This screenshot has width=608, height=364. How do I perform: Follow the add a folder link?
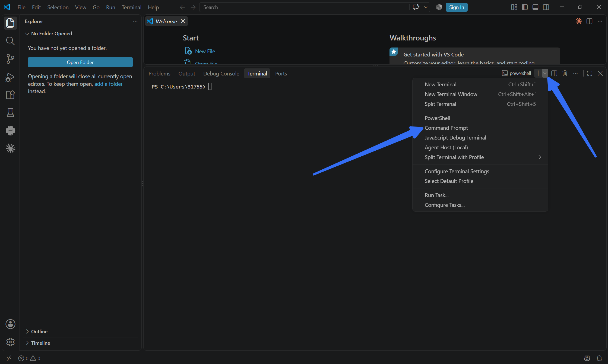(x=108, y=84)
